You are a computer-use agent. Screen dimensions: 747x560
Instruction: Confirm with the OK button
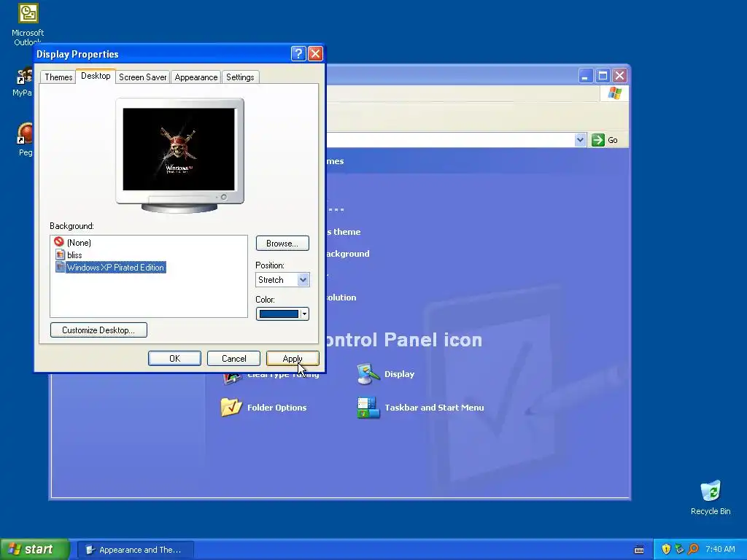[x=174, y=359]
